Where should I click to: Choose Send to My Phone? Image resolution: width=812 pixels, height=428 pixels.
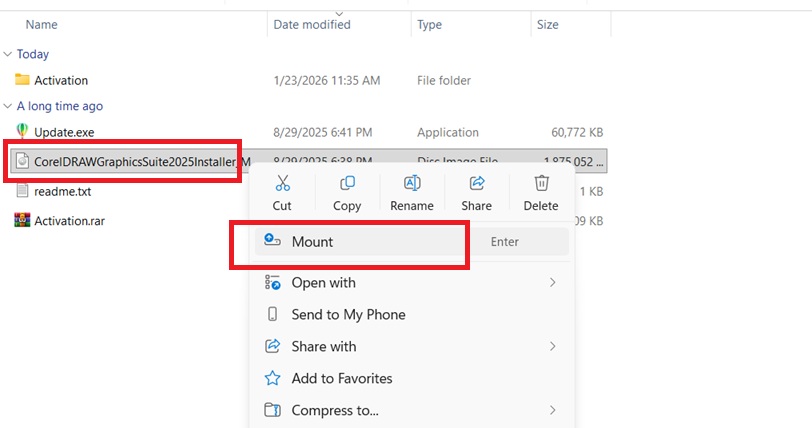click(412, 315)
